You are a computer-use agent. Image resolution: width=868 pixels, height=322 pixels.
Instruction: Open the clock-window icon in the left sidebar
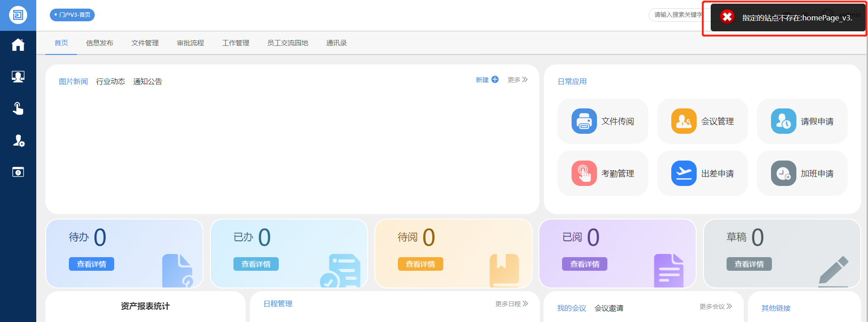pos(18,172)
